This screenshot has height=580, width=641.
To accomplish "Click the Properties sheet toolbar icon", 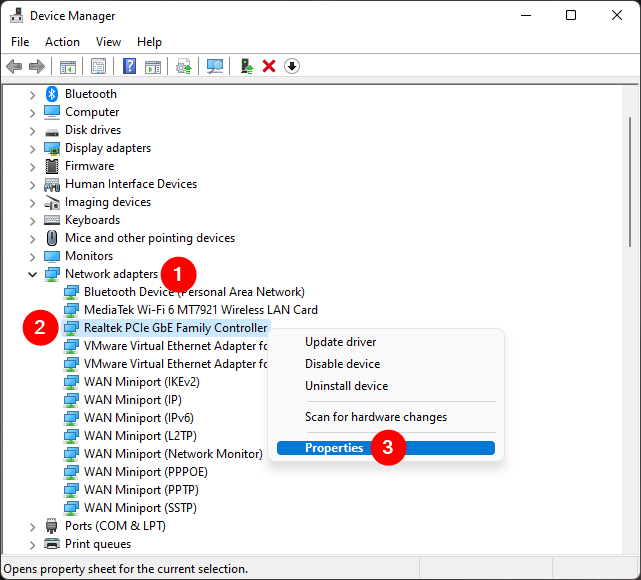I will [98, 66].
